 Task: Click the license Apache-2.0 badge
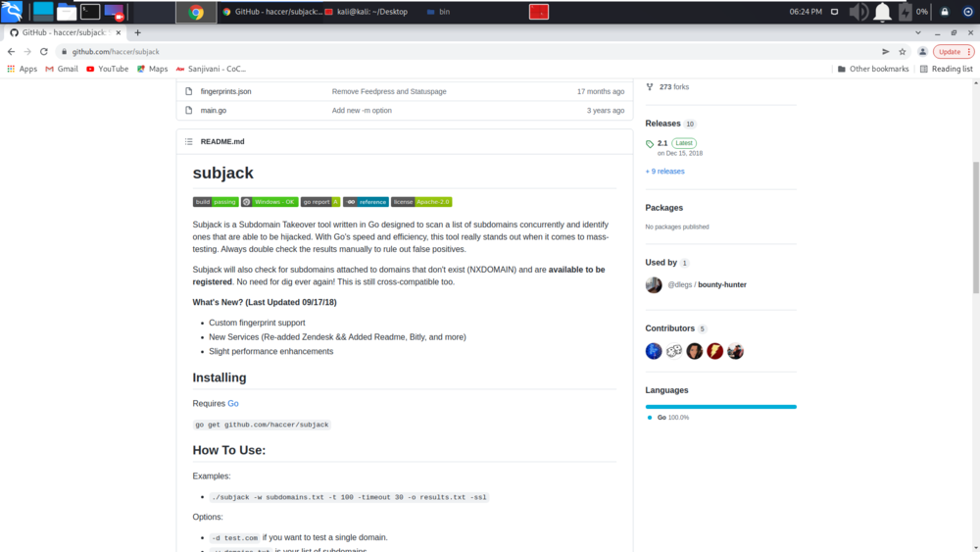pos(421,202)
